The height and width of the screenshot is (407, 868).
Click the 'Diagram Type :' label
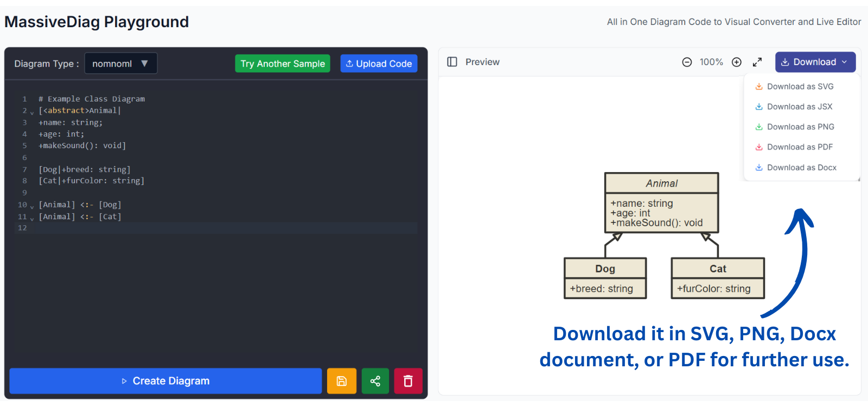click(x=47, y=63)
